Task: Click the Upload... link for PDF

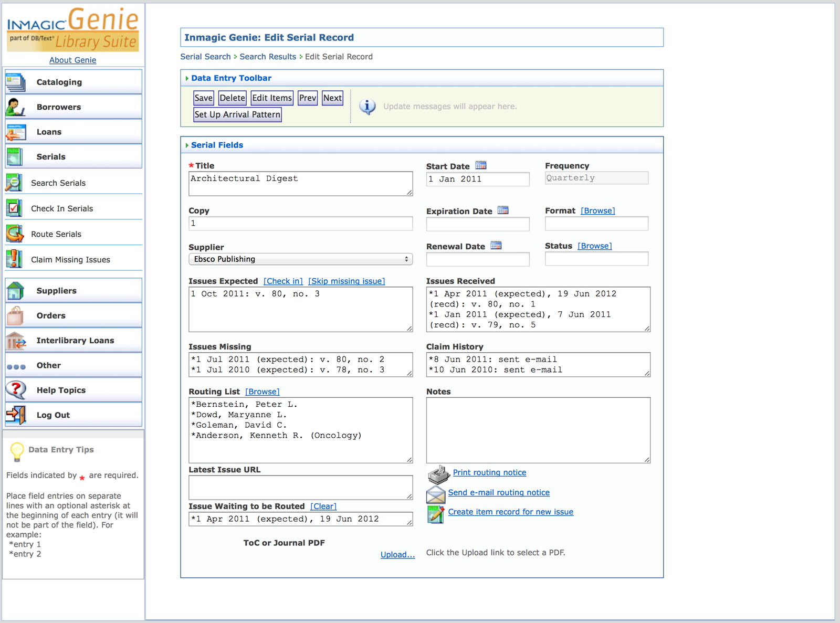Action: click(x=397, y=555)
